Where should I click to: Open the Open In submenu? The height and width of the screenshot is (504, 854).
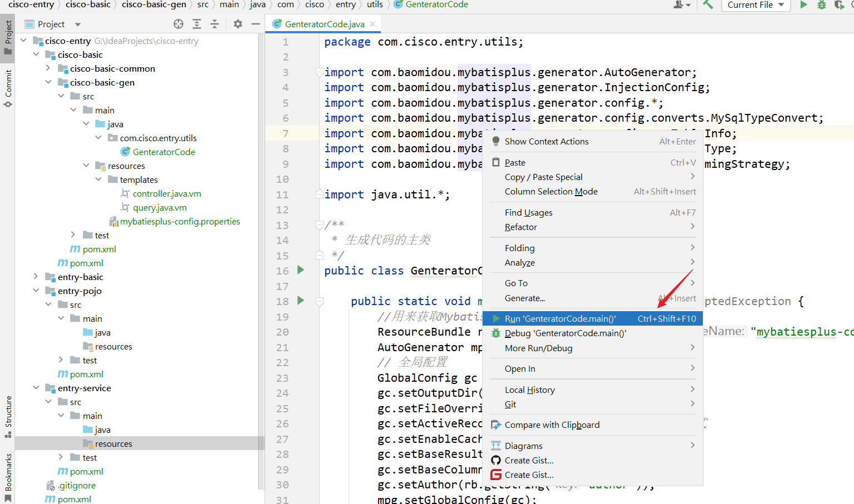pyautogui.click(x=593, y=369)
